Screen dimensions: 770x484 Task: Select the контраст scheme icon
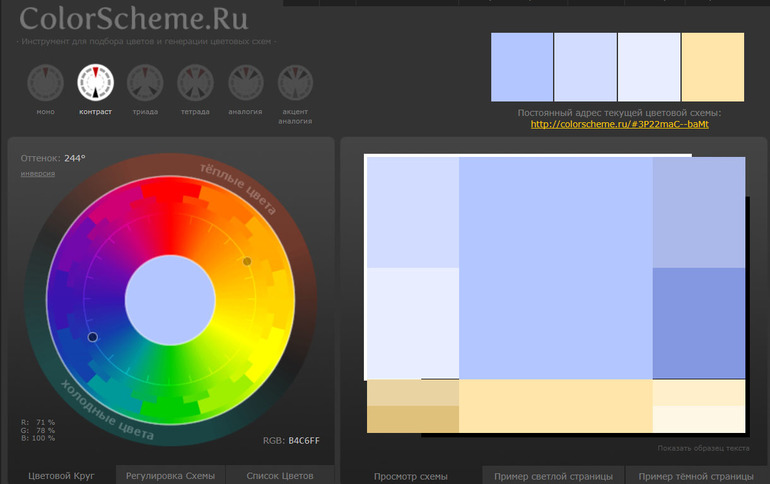[x=95, y=82]
